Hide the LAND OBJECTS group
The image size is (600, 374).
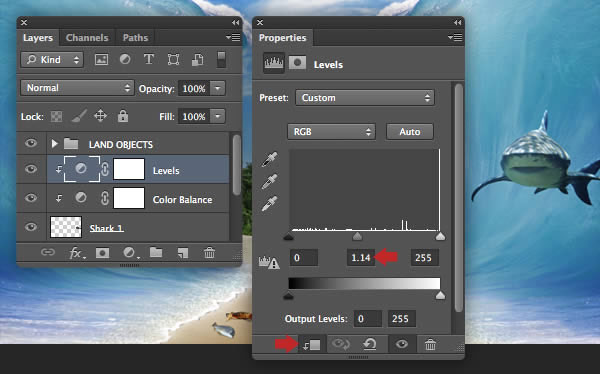(x=31, y=143)
